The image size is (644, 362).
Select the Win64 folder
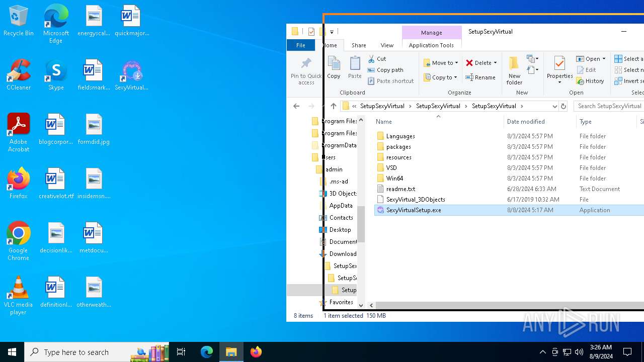394,178
